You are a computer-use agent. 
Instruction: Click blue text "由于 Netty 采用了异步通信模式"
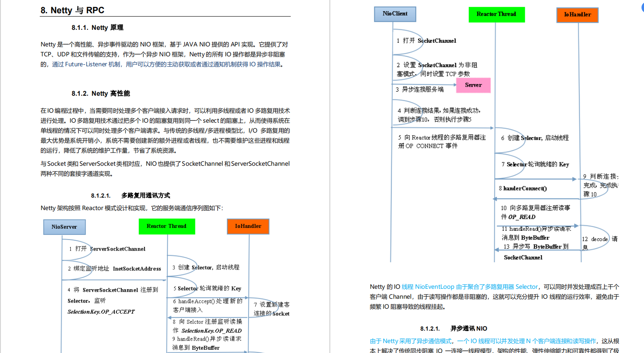[411, 341]
